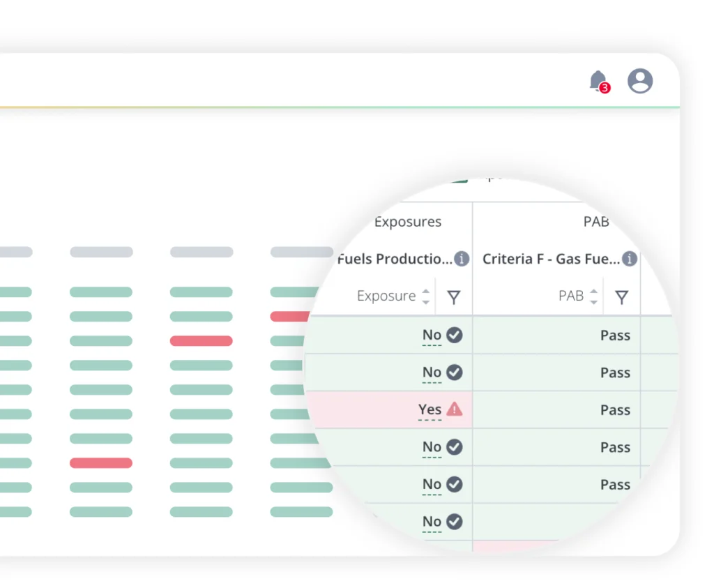Open the filter funnel on the PAB column
The height and width of the screenshot is (588, 714).
click(621, 296)
